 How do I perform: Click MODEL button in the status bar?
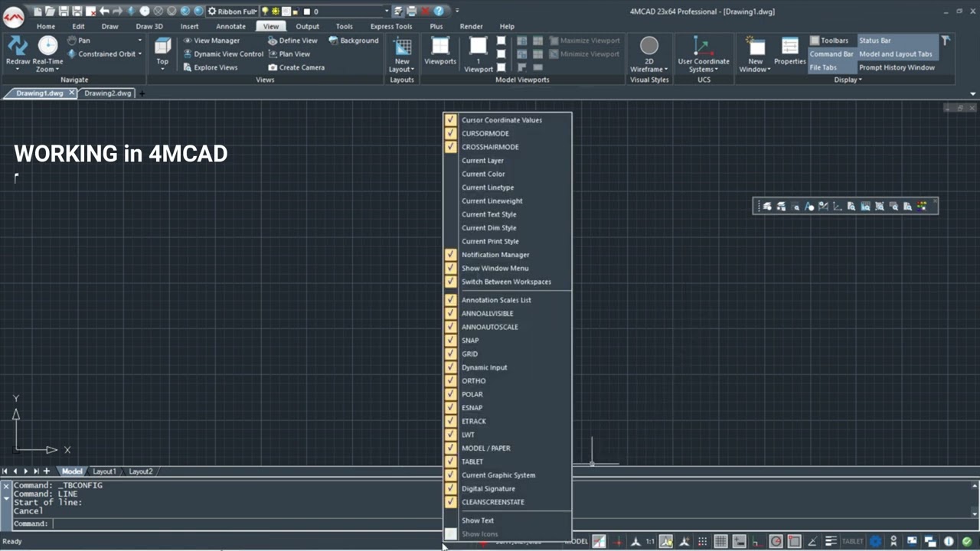[x=577, y=542]
